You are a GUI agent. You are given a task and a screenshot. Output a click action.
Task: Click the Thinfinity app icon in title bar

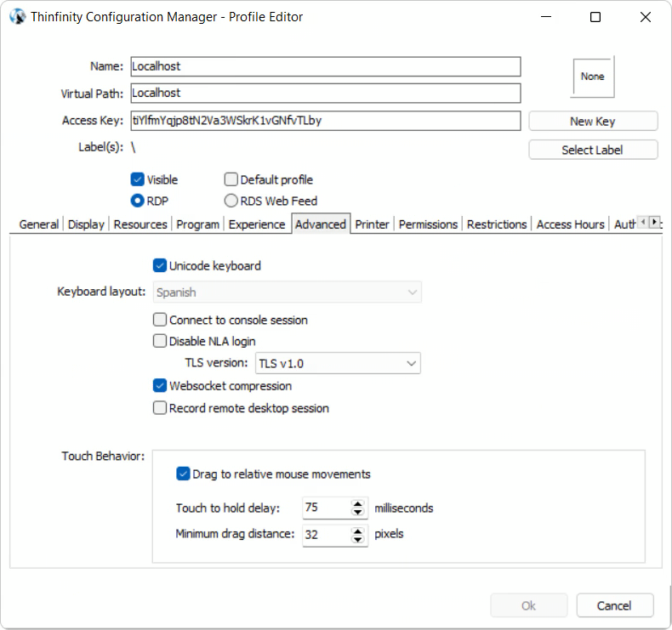[18, 17]
